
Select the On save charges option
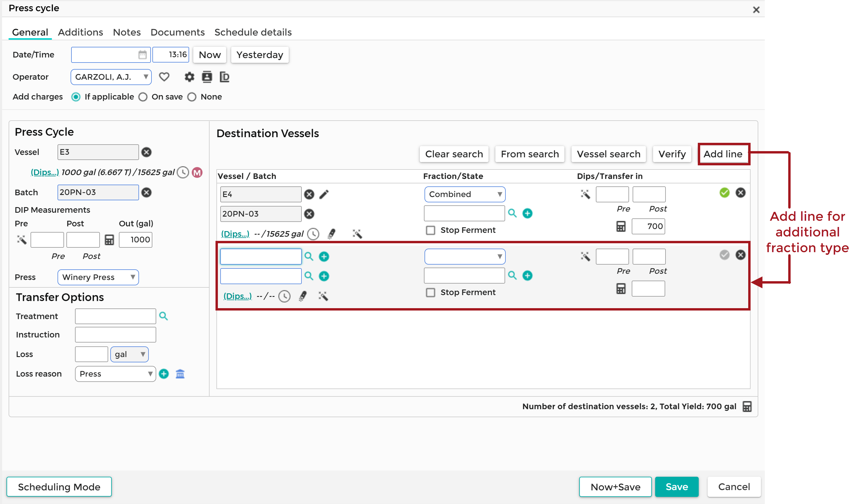(143, 97)
